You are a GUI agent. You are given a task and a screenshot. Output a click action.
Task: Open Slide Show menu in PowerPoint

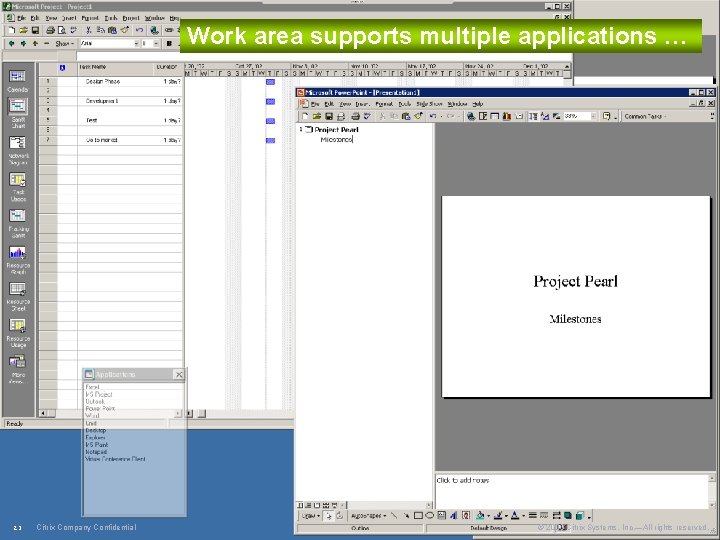pos(429,104)
